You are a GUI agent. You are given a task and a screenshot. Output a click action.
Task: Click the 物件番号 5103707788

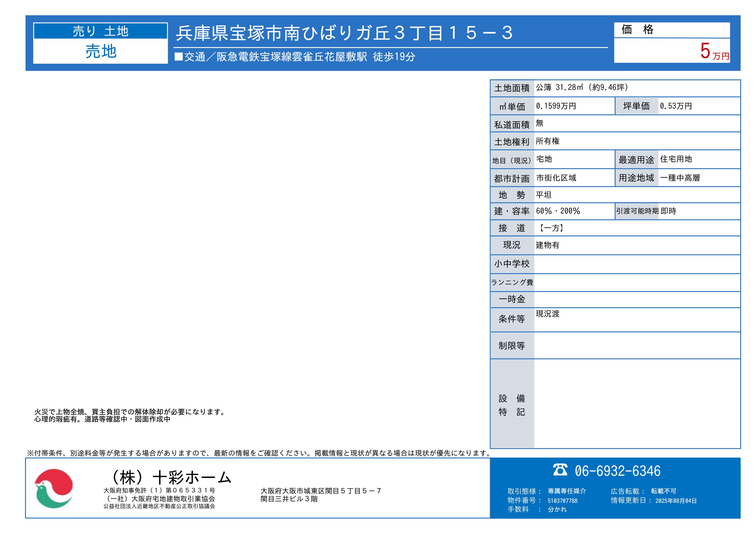(562, 501)
